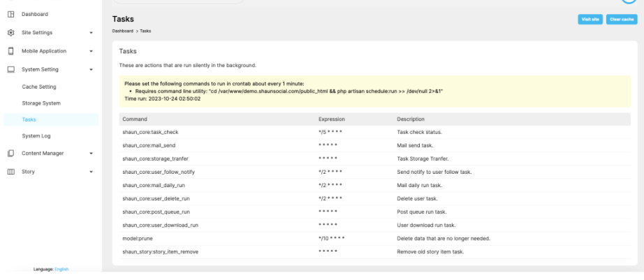Open System Log page
644x280 pixels.
click(36, 135)
